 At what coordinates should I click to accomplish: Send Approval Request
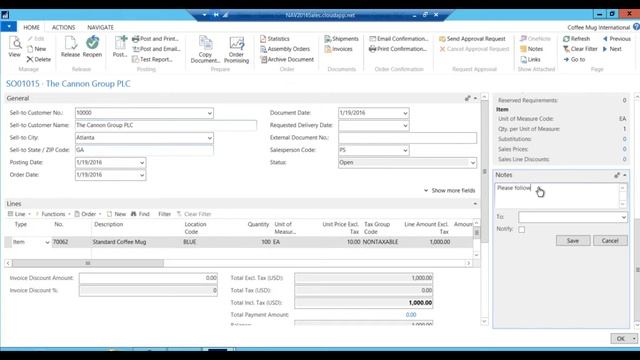pyautogui.click(x=472, y=39)
